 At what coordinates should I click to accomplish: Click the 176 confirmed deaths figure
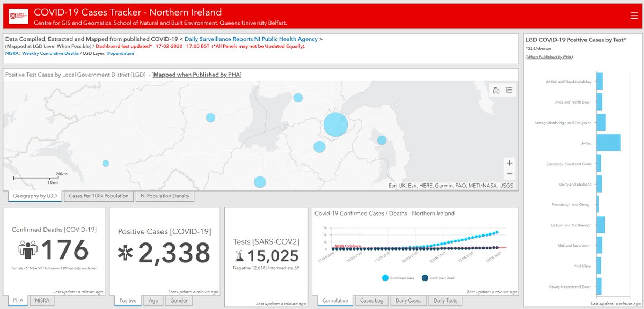pyautogui.click(x=64, y=251)
